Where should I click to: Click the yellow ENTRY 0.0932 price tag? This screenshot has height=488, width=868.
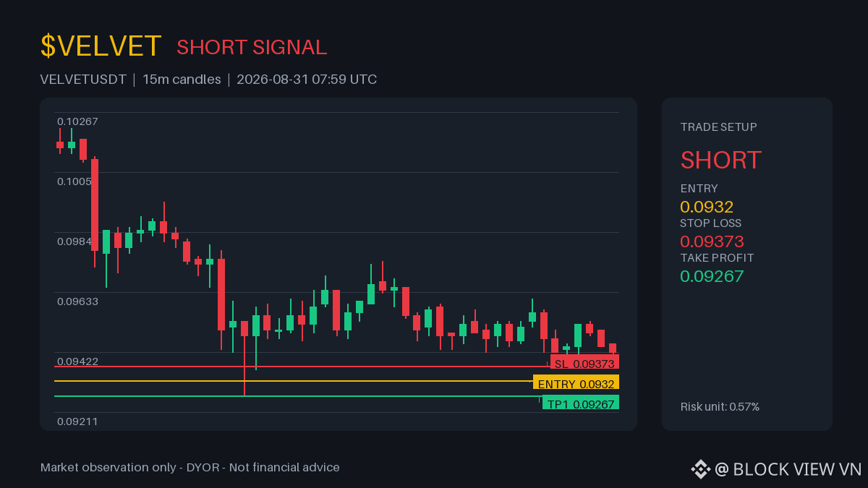click(576, 383)
